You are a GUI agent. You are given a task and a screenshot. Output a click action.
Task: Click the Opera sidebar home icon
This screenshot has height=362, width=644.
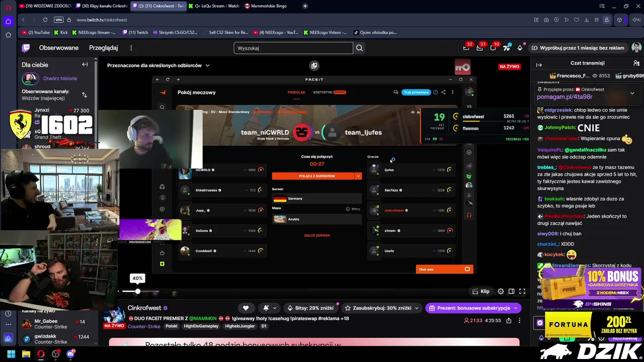coord(8,21)
